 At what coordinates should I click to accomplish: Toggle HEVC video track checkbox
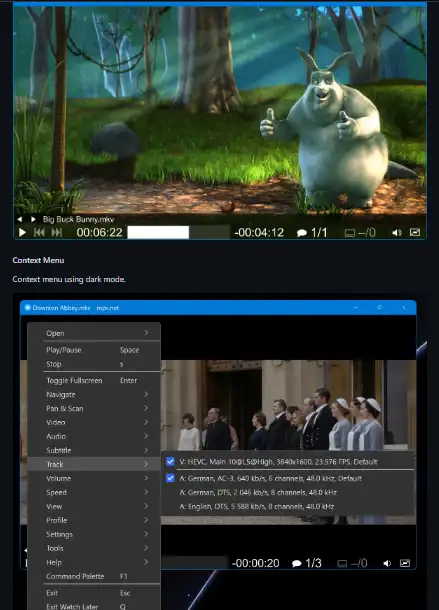click(170, 462)
